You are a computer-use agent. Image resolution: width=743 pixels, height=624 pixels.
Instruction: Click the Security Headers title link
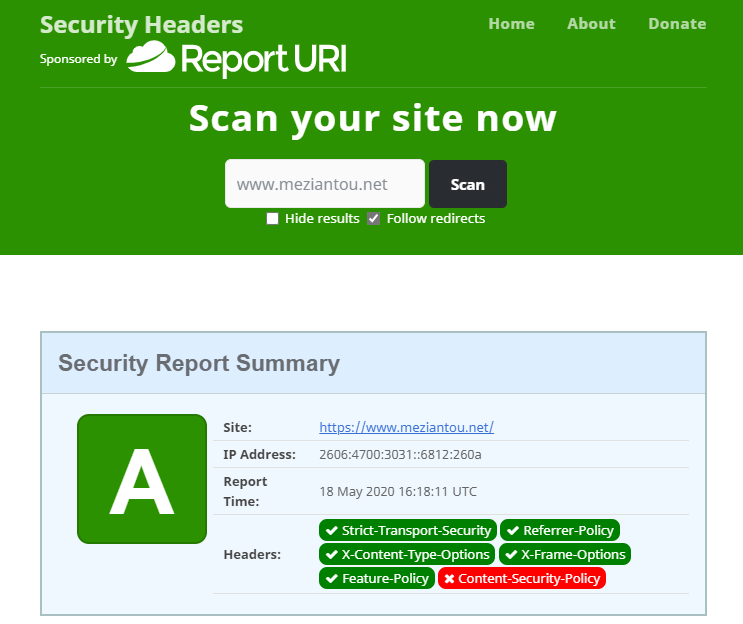141,25
